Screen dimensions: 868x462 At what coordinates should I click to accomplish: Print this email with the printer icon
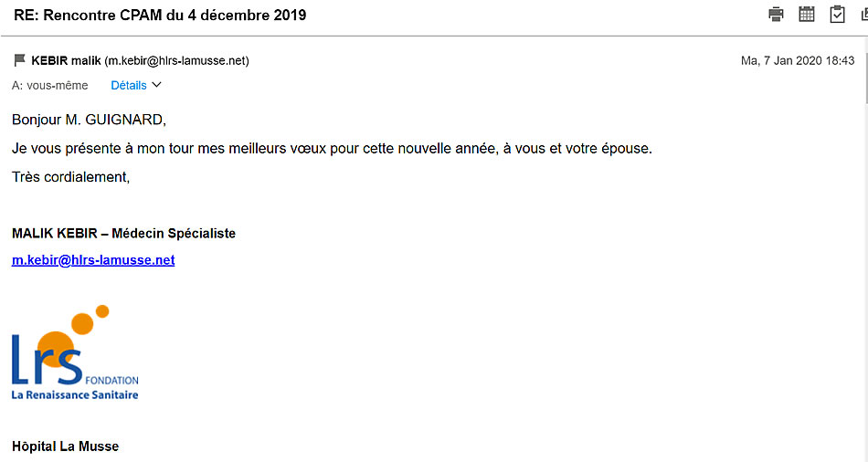point(777,15)
